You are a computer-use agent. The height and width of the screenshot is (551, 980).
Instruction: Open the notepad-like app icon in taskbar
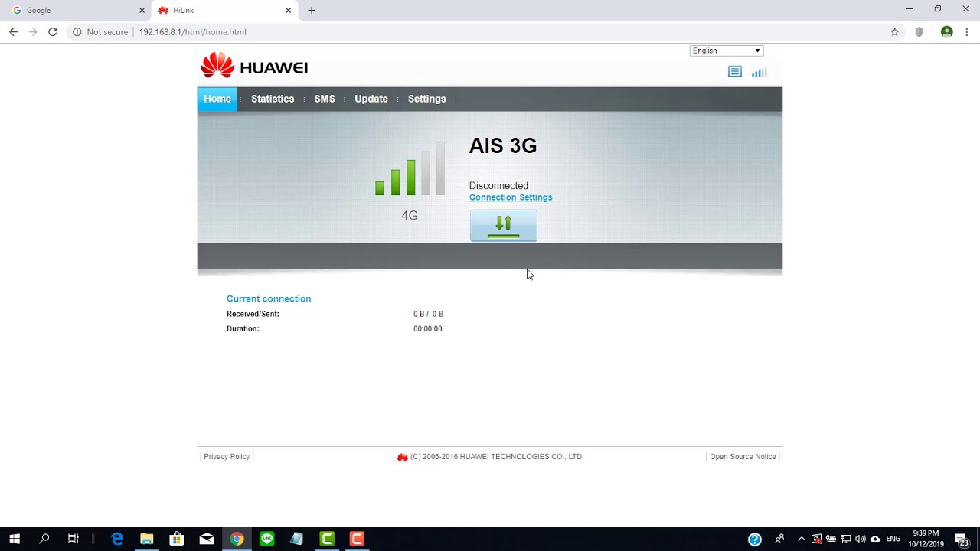297,539
